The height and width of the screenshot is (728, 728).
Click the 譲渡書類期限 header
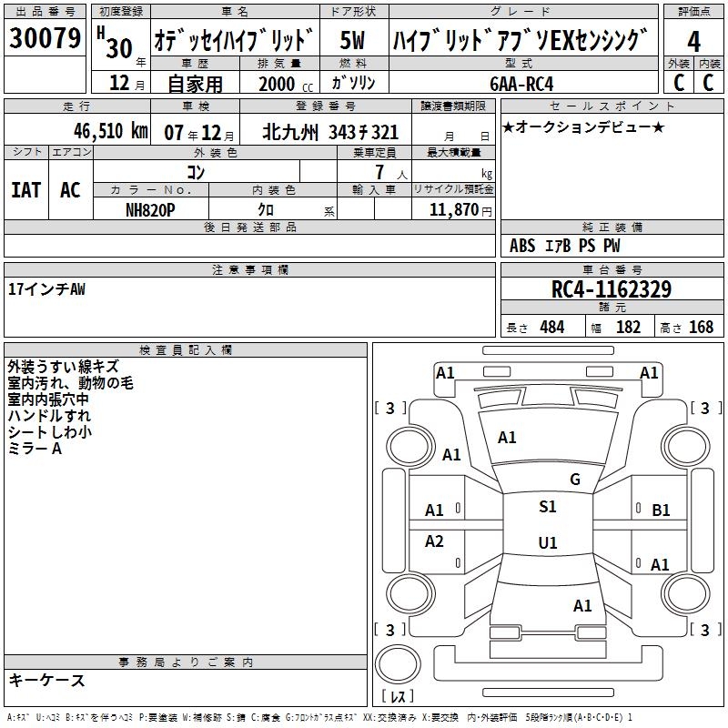[x=453, y=106]
